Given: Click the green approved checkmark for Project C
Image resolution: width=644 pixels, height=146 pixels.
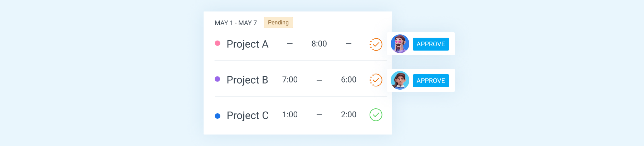Looking at the screenshot, I should pos(376,115).
